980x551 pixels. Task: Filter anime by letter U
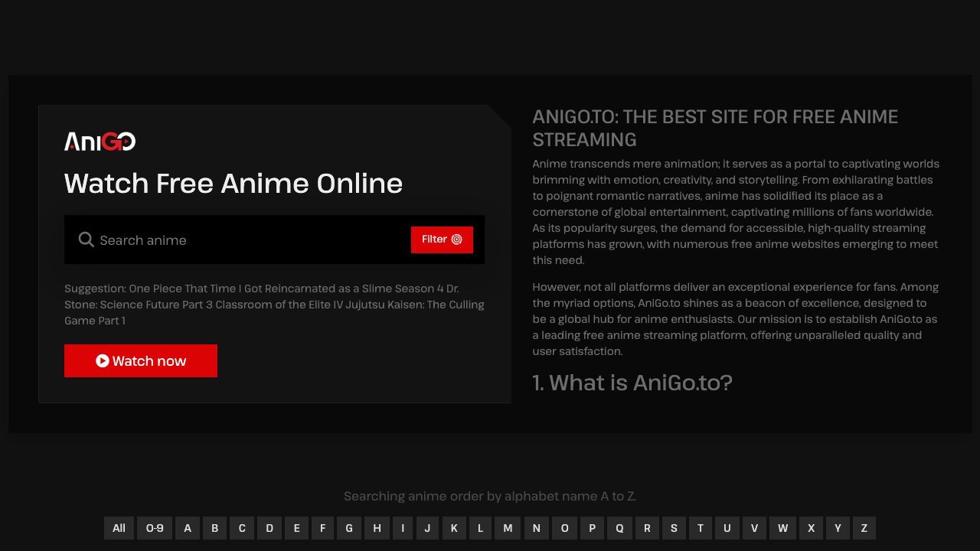click(727, 528)
